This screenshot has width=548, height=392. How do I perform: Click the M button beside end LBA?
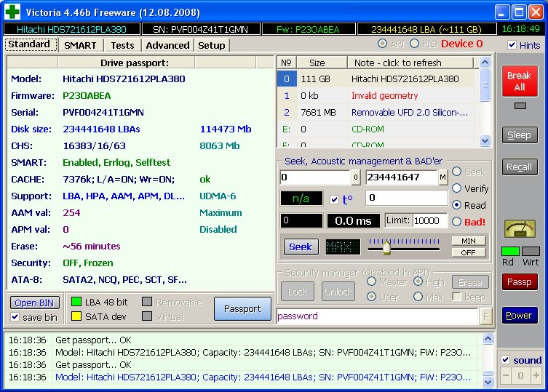click(442, 177)
